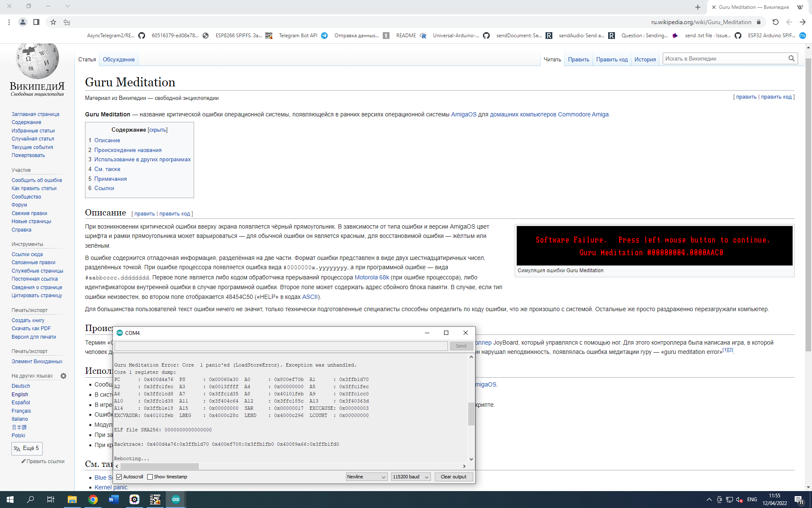
Task: Click the browser reload icon
Action: (775, 22)
